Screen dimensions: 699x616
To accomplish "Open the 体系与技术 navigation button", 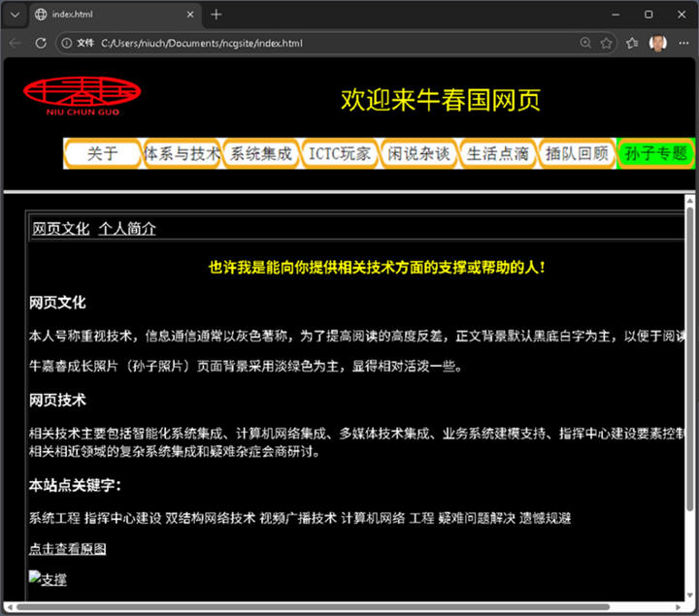I will coord(182,153).
